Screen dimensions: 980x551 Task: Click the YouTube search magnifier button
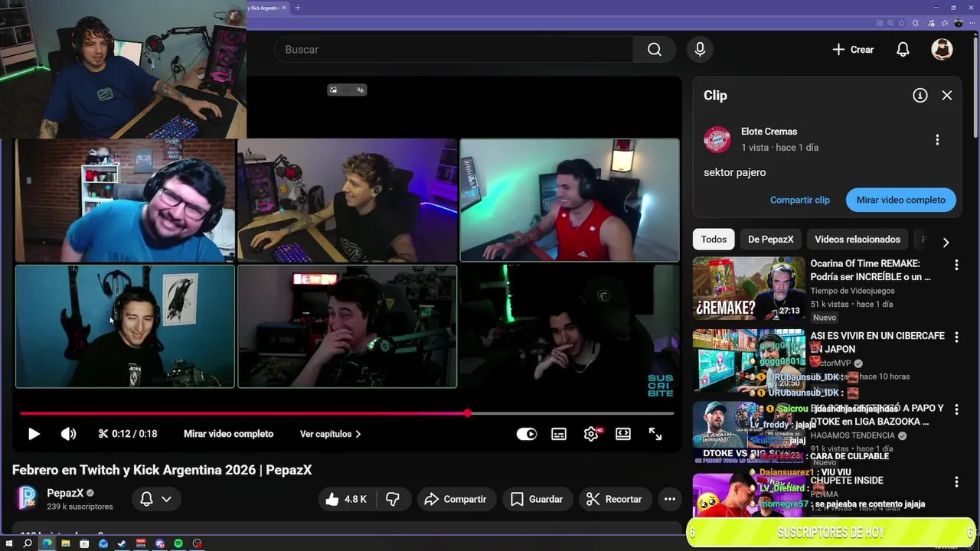point(654,50)
